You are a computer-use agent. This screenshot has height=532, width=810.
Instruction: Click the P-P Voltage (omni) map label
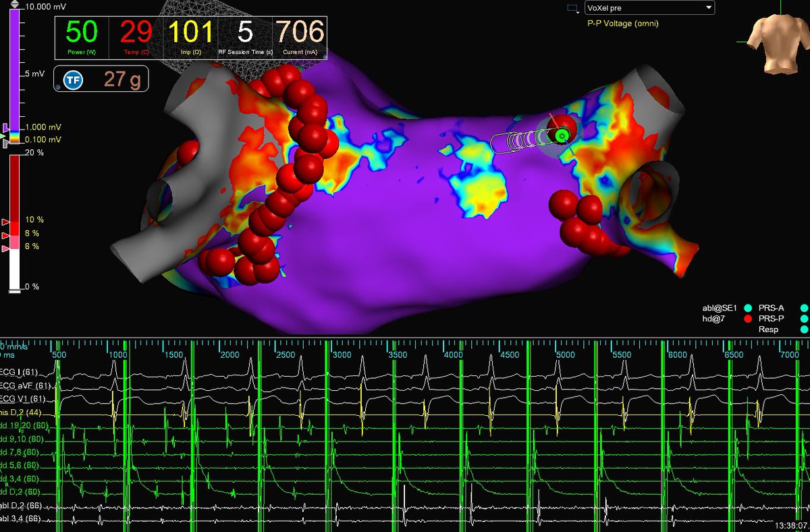tap(622, 24)
